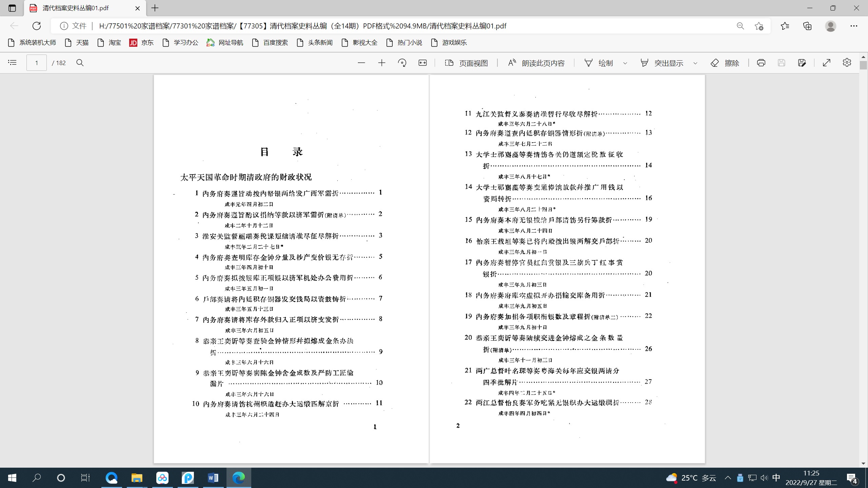Open the 游戏娱乐 bookmark
The width and height of the screenshot is (868, 488).
point(449,42)
